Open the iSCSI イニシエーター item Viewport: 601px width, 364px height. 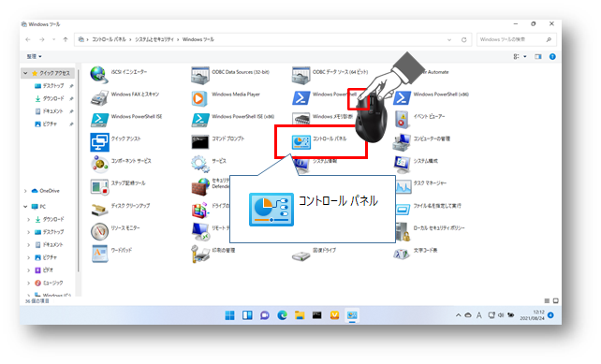click(119, 74)
